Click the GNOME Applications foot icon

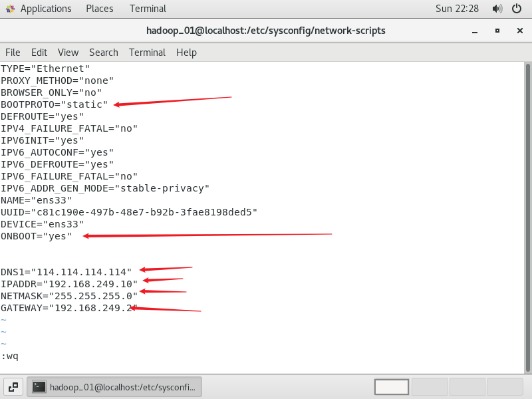pos(10,9)
